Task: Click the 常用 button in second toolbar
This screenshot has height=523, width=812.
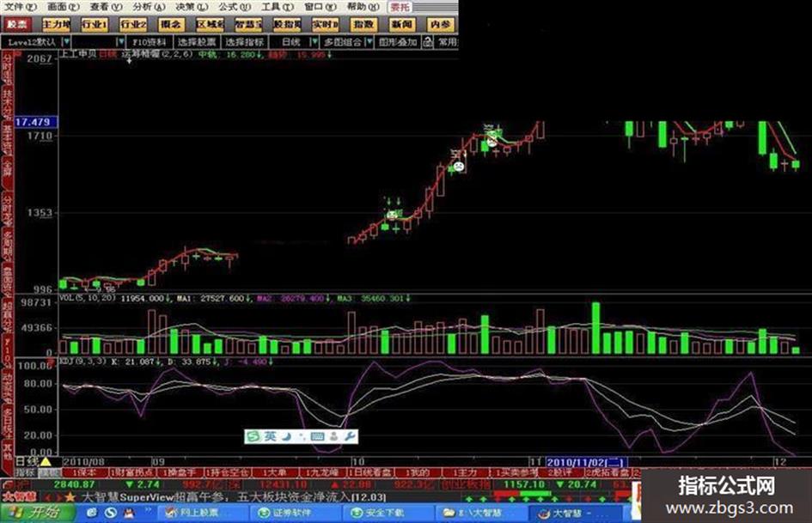Action: coord(447,42)
